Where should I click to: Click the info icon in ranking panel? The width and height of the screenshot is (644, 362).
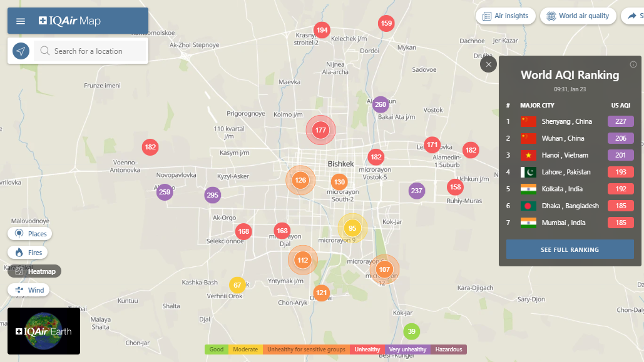[633, 64]
